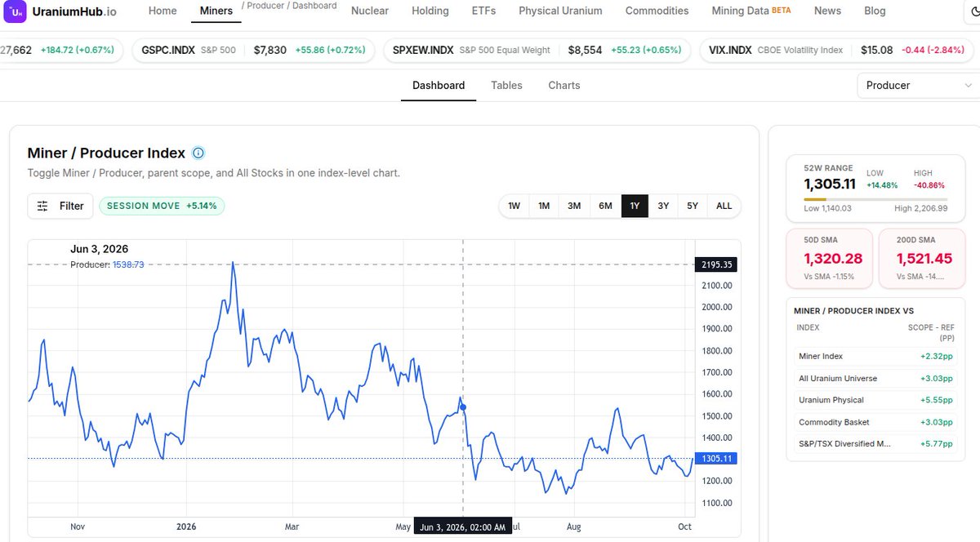980x542 pixels.
Task: Open the ETFs nav item
Action: [x=483, y=11]
